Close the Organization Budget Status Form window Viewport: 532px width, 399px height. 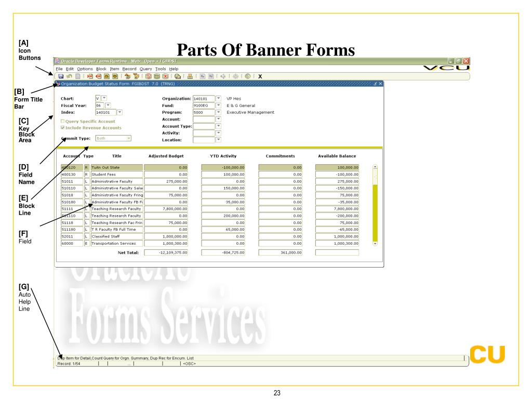coord(380,84)
